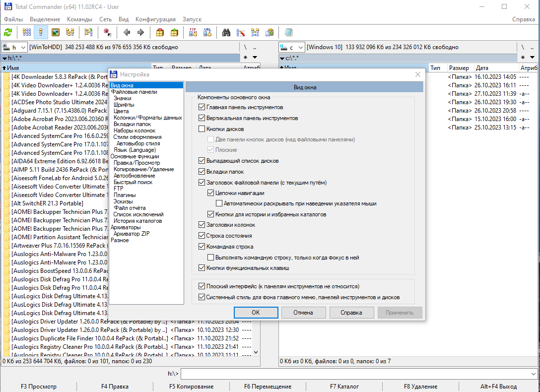
Task: Click the thumbnail view picture icon
Action: click(x=56, y=32)
